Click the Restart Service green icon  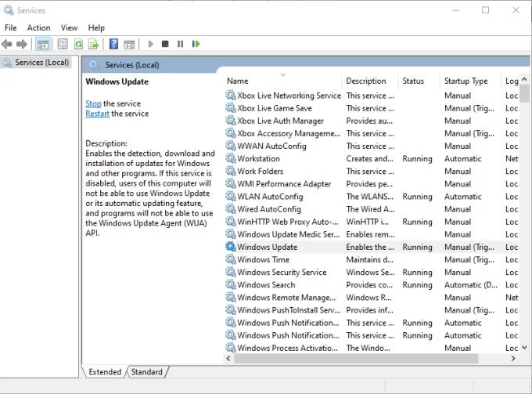(x=196, y=44)
